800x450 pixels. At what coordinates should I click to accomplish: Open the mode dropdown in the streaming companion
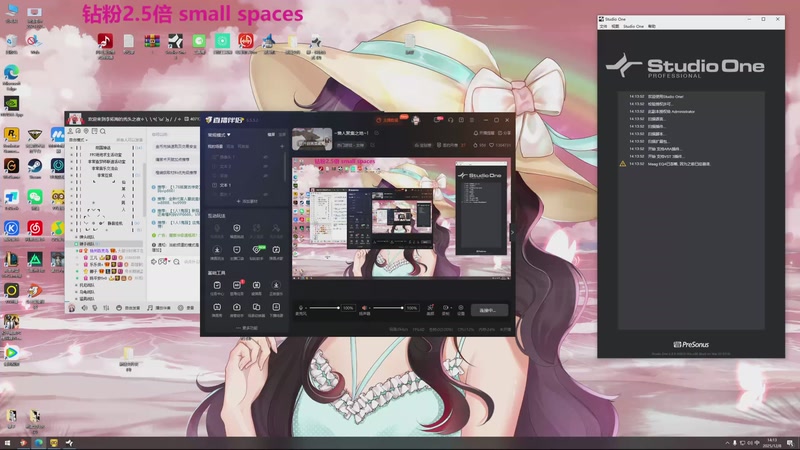[x=219, y=135]
